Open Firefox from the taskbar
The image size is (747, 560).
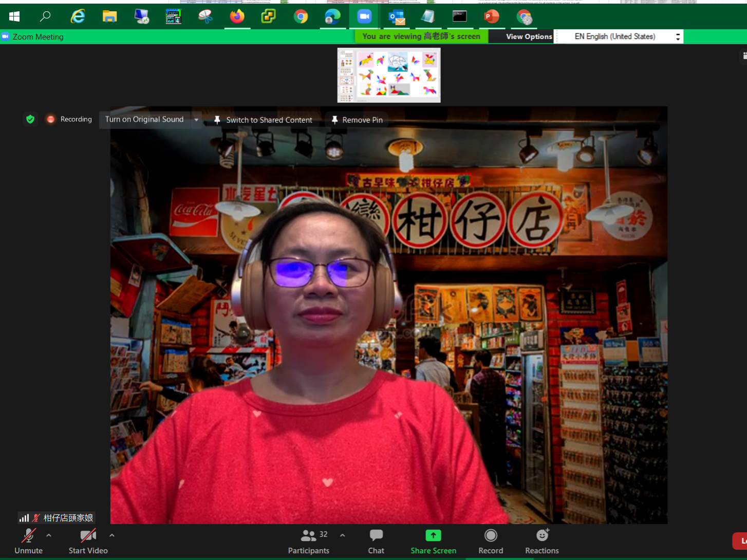click(x=237, y=17)
